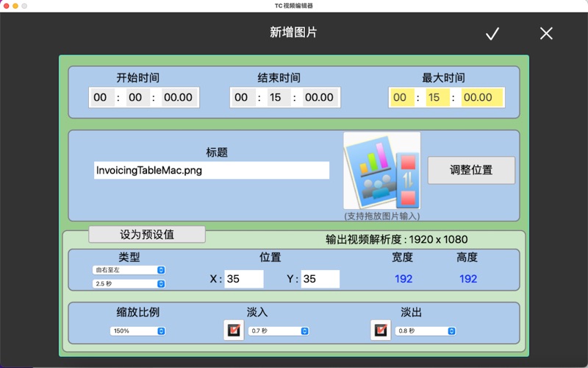Click the red window close button
This screenshot has width=588, height=368.
(6, 6)
